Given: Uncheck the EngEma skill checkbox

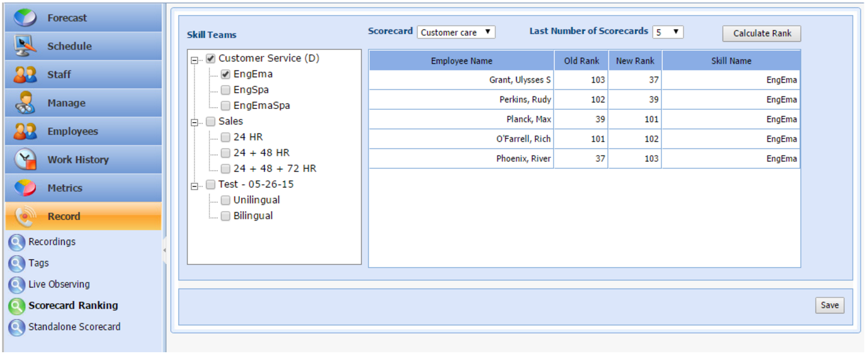Looking at the screenshot, I should 226,74.
